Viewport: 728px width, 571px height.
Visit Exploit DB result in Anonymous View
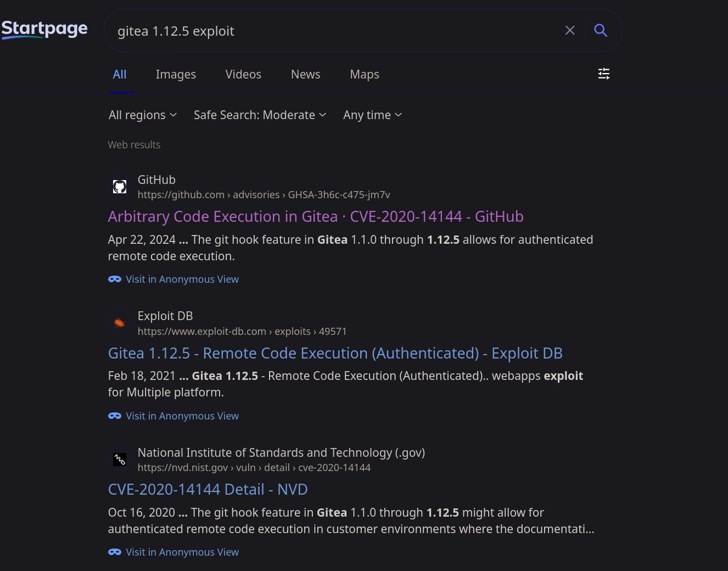(182, 416)
